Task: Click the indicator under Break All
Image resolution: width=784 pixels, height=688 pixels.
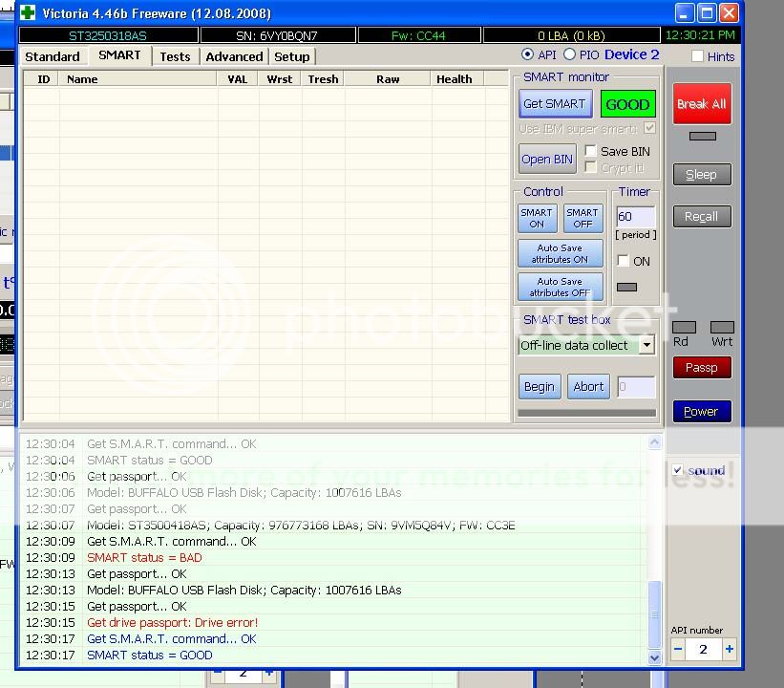Action: click(x=703, y=136)
